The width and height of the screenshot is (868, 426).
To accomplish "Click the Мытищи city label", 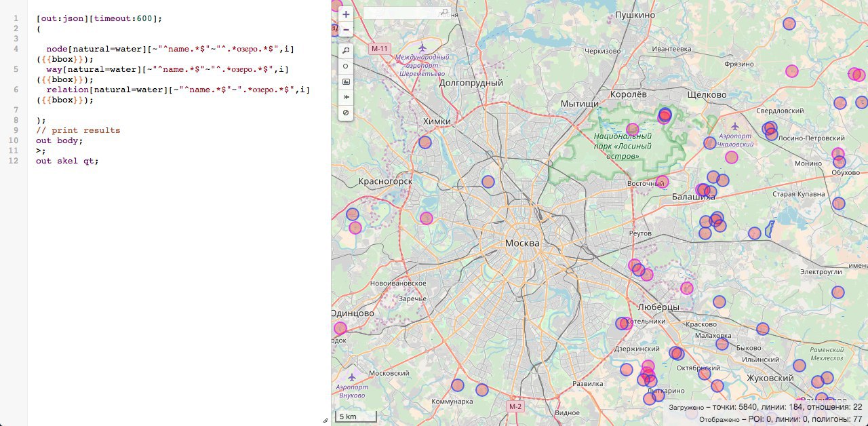I will point(580,103).
